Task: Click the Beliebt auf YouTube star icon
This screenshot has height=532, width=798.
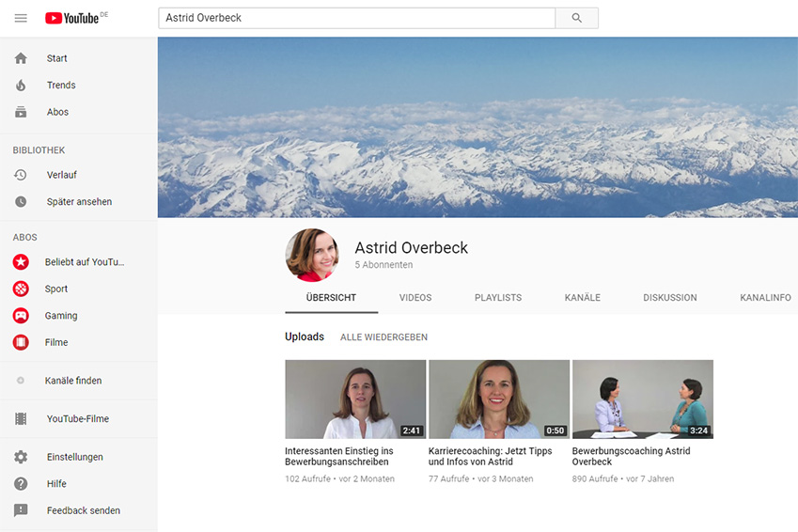Action: click(x=21, y=261)
